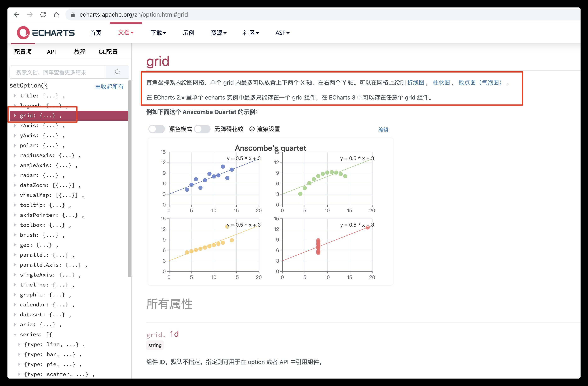The width and height of the screenshot is (588, 386).
Task: Expand the title tree node
Action: tap(15, 95)
